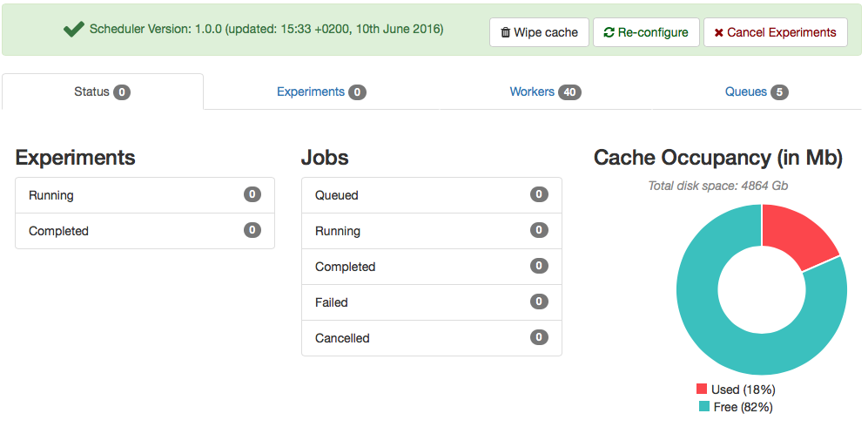
Task: Click the refresh icon on Re-configure
Action: click(x=609, y=33)
